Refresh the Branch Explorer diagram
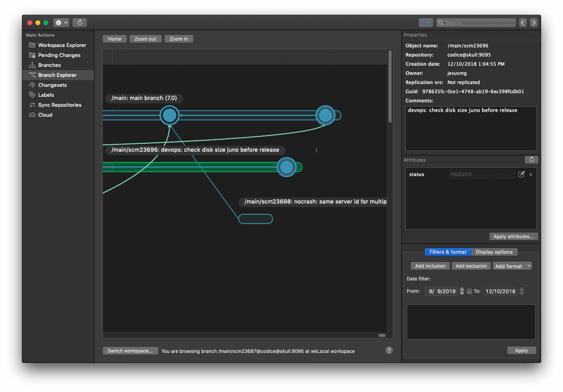The width and height of the screenshot is (563, 392). pyautogui.click(x=80, y=22)
